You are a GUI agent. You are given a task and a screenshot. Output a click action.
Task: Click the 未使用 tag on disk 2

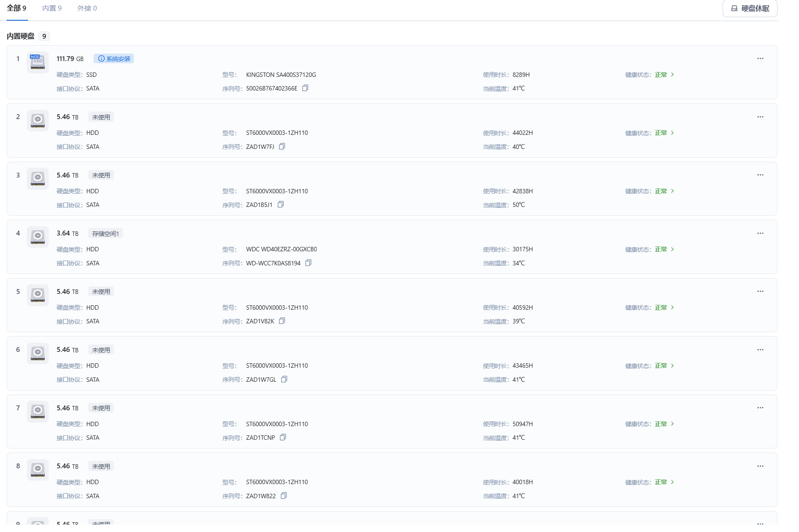tap(101, 117)
